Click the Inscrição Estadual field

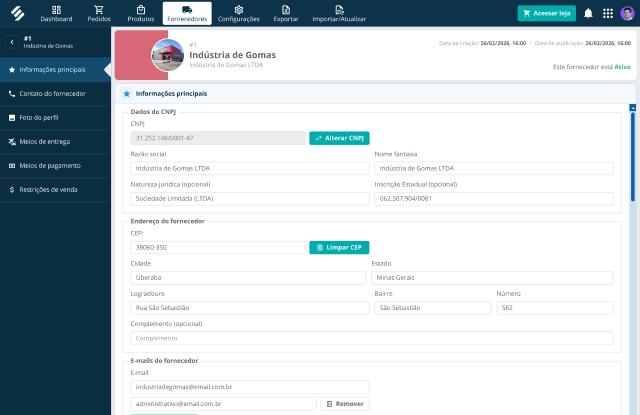pos(494,199)
